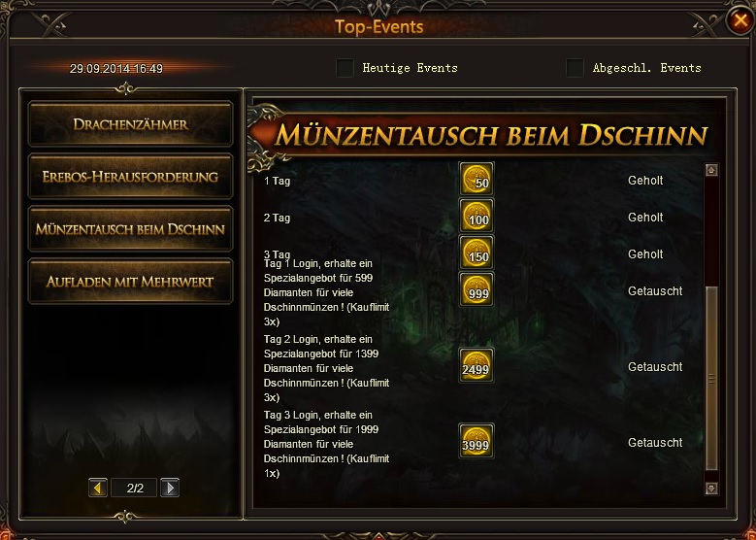This screenshot has width=756, height=540.
Task: Select the 2499 Dschinn coin icon
Action: 477,365
